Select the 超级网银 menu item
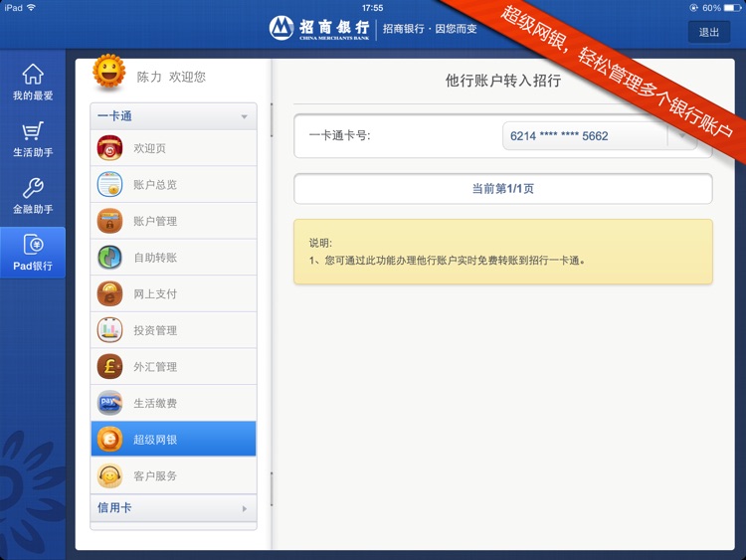Screen dimensions: 746x560 tap(173, 439)
